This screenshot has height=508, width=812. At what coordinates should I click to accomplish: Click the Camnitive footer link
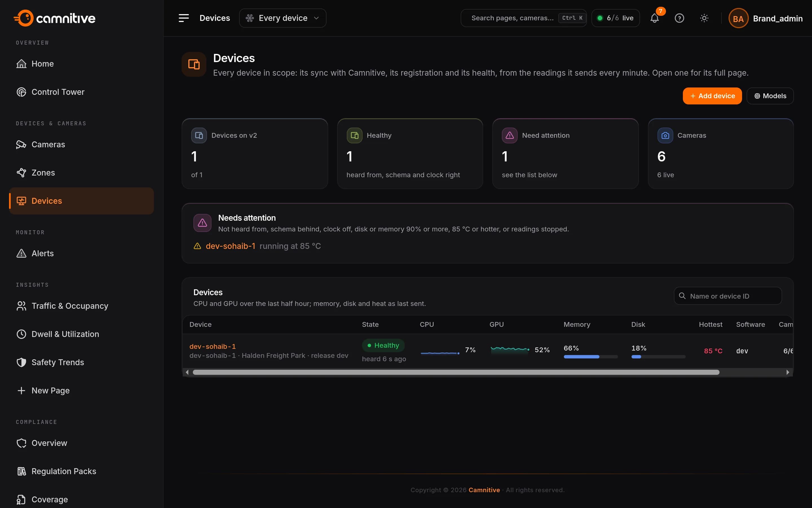coord(484,490)
